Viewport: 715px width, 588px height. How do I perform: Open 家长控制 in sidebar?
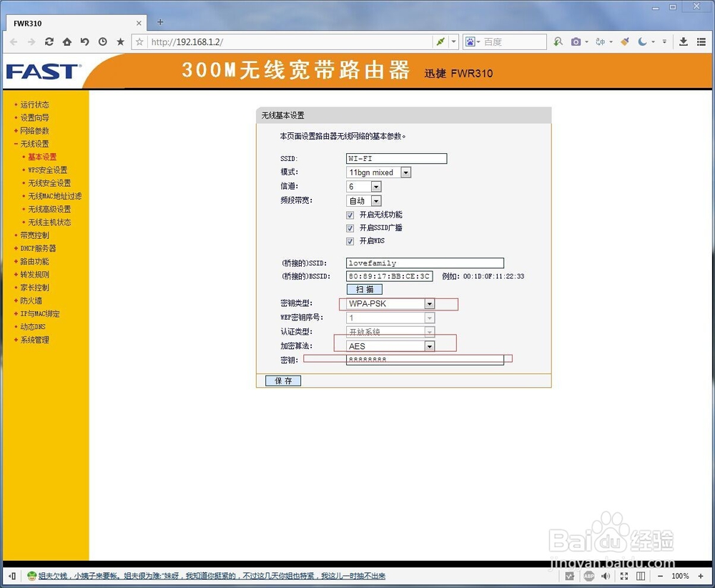pos(34,288)
